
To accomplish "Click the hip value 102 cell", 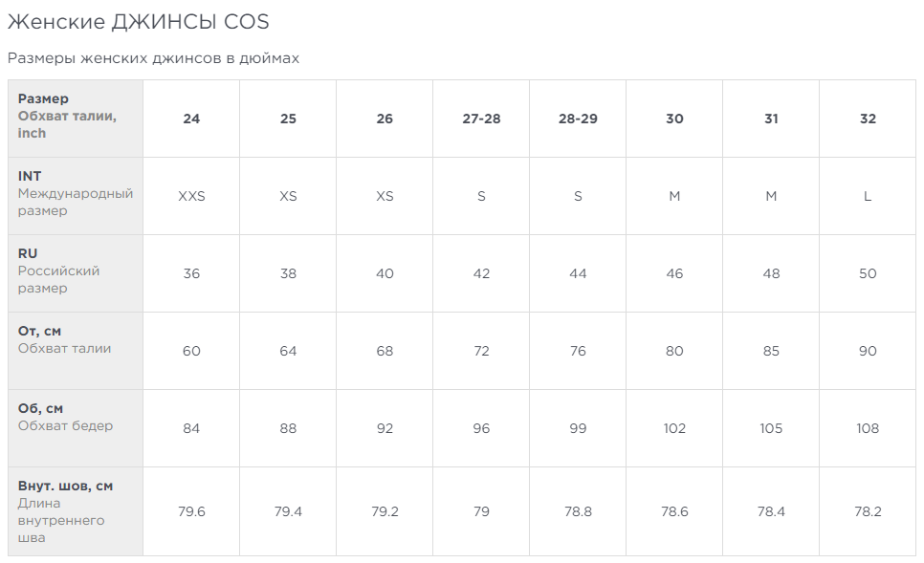I will (674, 428).
